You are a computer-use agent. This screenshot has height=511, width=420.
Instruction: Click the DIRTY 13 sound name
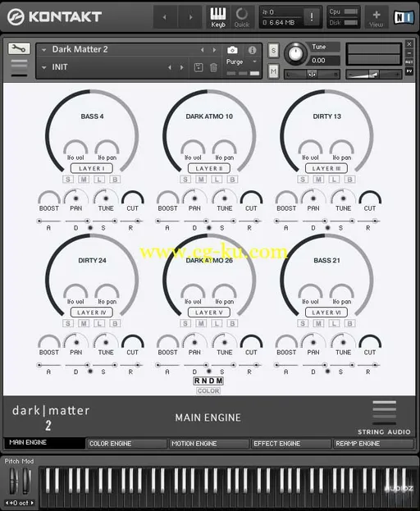[326, 116]
